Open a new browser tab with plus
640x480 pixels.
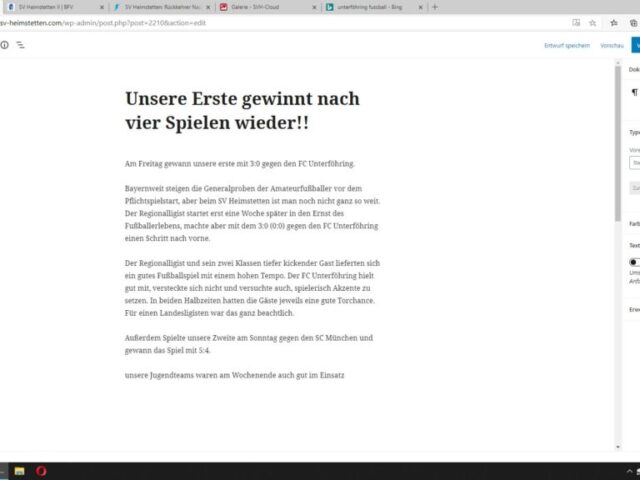point(434,6)
